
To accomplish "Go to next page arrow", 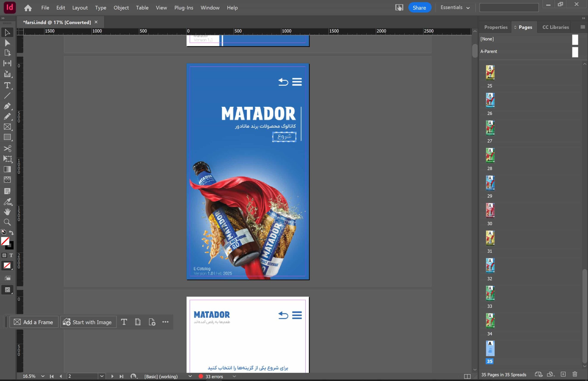I will coord(112,376).
